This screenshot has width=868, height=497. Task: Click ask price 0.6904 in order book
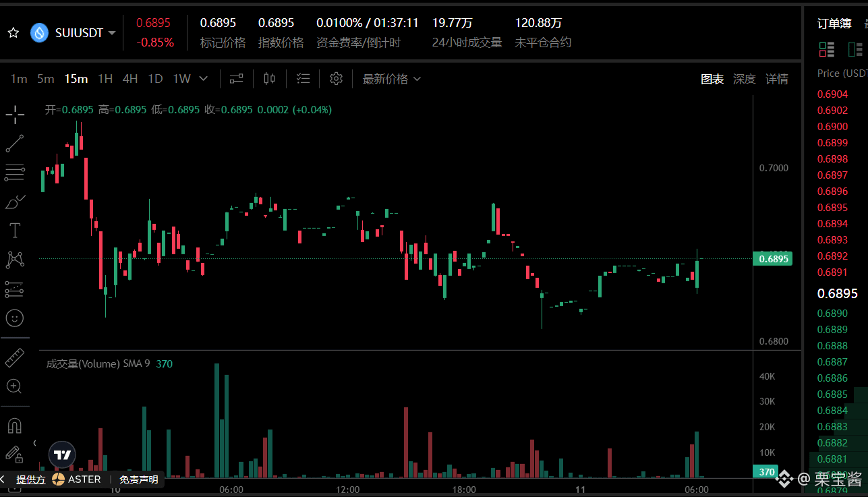pyautogui.click(x=832, y=94)
